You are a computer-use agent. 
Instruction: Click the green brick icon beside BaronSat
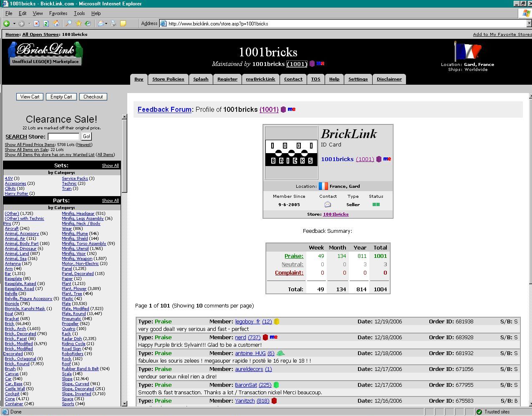[276, 385]
